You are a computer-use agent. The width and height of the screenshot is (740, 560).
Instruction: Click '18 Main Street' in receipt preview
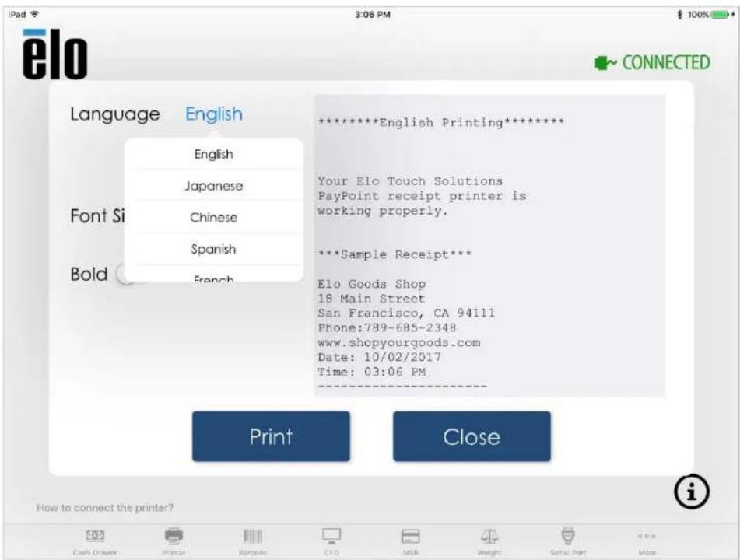[371, 299]
